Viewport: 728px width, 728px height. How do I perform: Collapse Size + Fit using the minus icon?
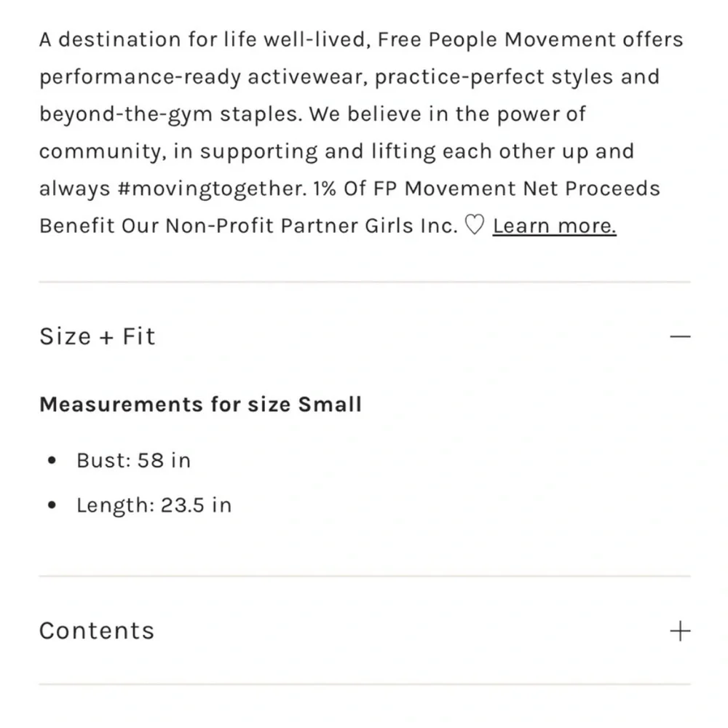[x=679, y=336]
